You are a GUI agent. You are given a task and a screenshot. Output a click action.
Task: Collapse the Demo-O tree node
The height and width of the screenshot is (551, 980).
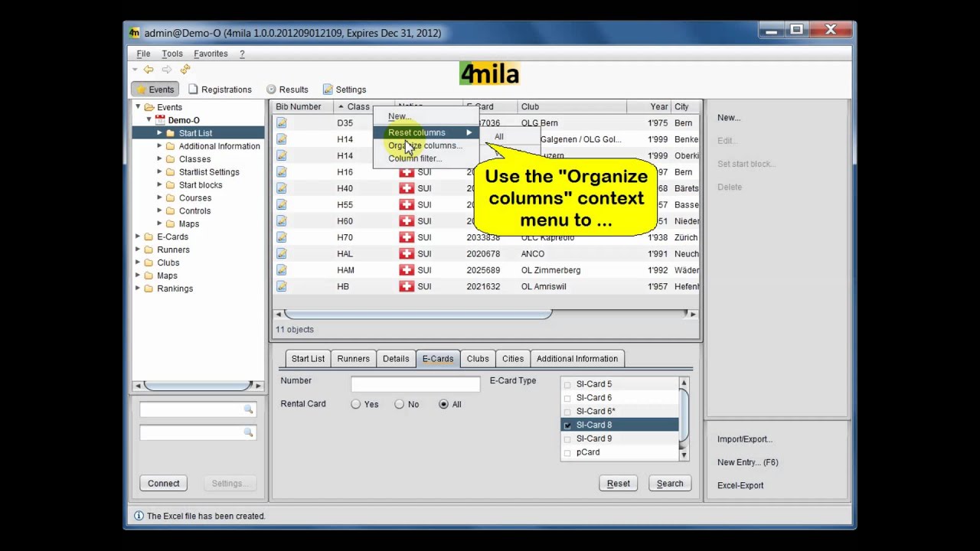pos(149,120)
